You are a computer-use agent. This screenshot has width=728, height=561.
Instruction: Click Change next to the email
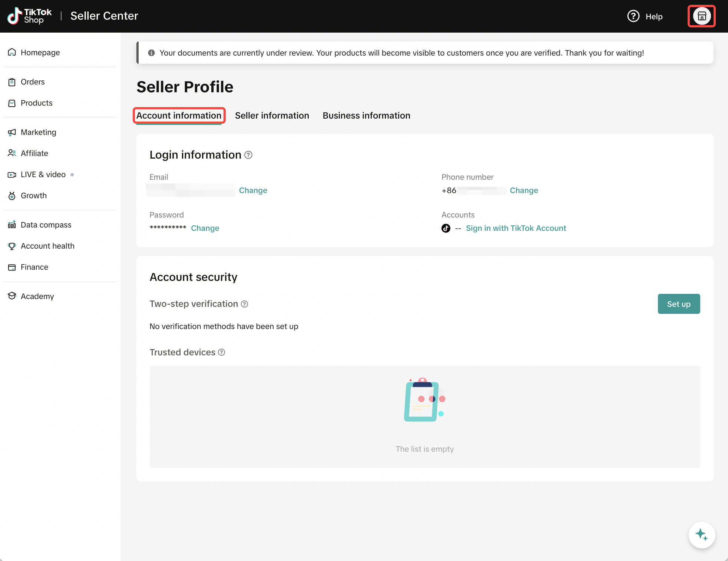click(253, 190)
